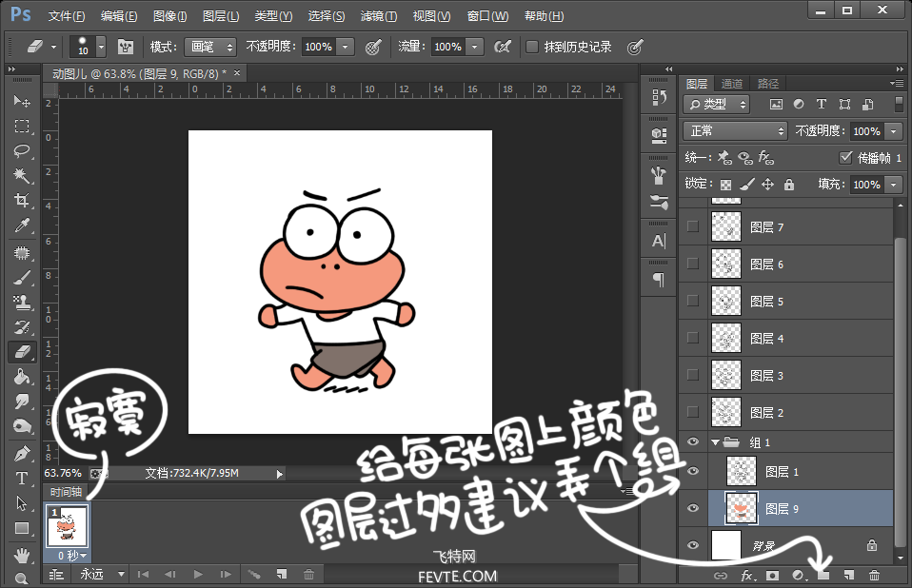912x588 pixels.
Task: Hide the 组 1 group
Action: pos(693,441)
